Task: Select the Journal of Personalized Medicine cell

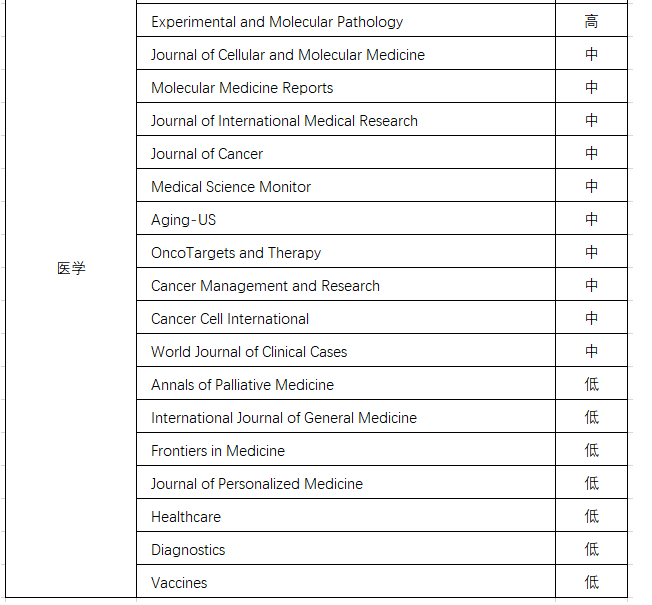Action: coord(346,482)
